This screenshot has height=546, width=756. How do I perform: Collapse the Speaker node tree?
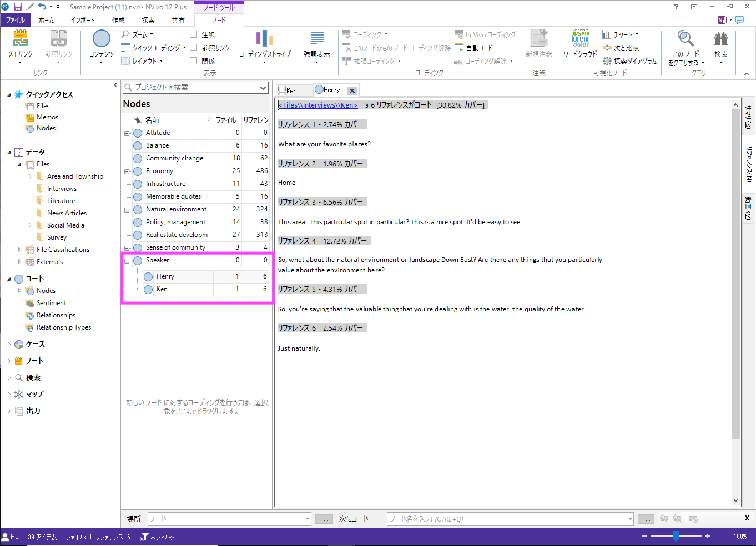(127, 261)
